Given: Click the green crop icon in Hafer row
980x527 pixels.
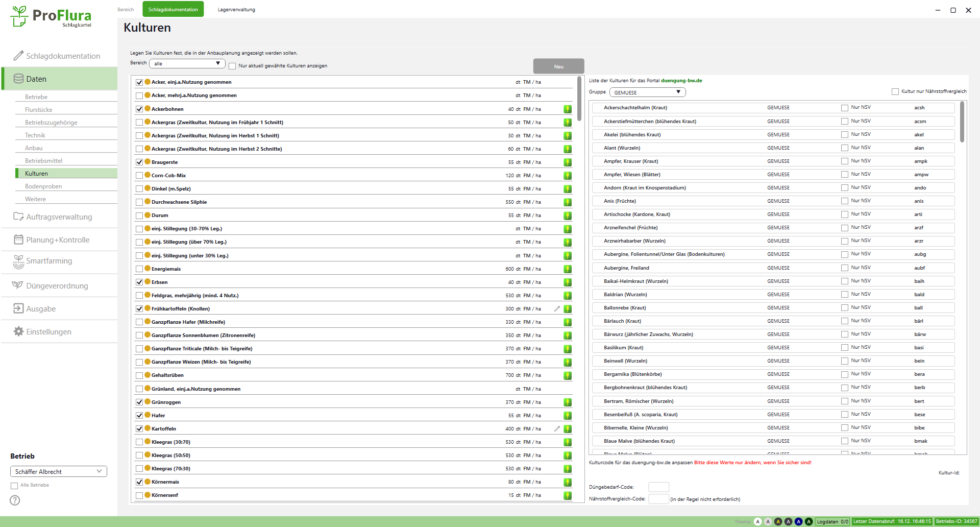Looking at the screenshot, I should tap(567, 416).
